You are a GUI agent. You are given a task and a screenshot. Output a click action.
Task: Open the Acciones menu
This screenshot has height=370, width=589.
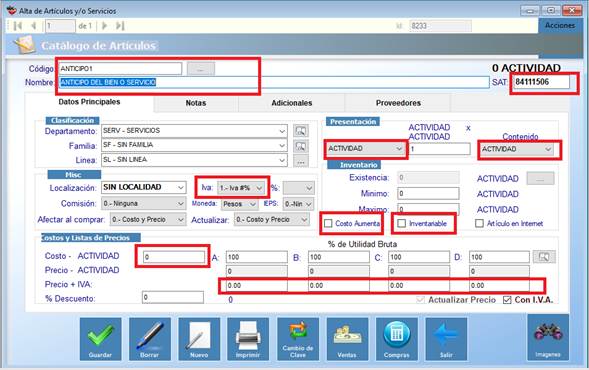tap(560, 26)
